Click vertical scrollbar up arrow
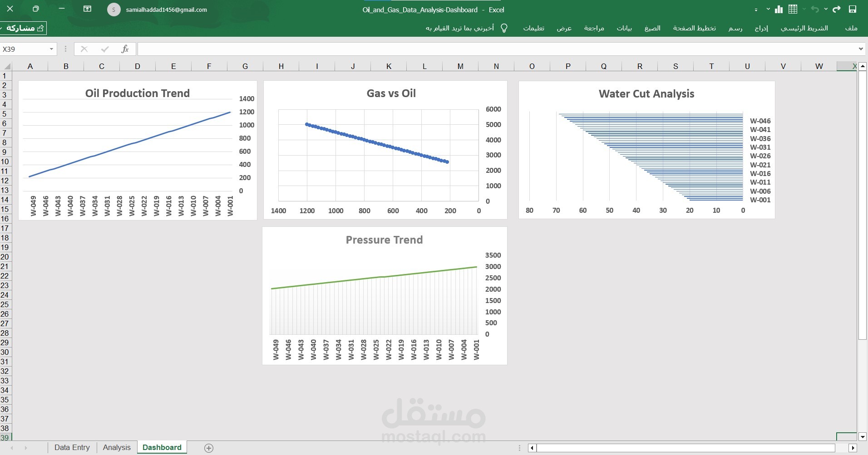 (x=863, y=66)
